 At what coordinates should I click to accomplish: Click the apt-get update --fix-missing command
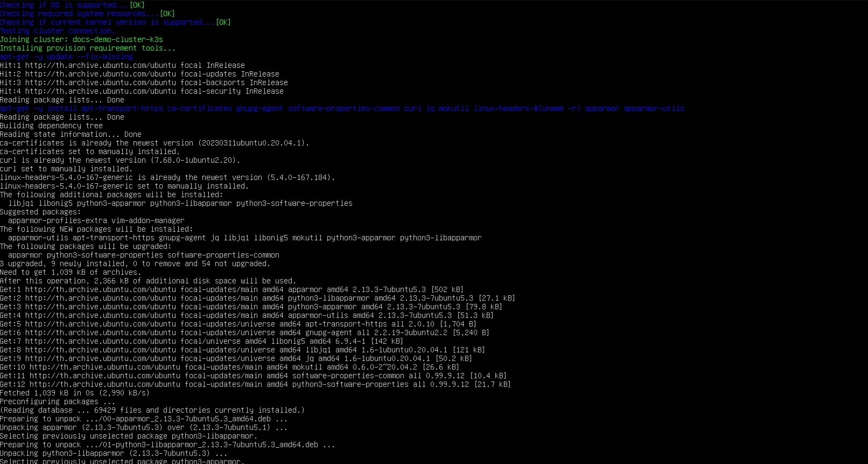click(66, 57)
